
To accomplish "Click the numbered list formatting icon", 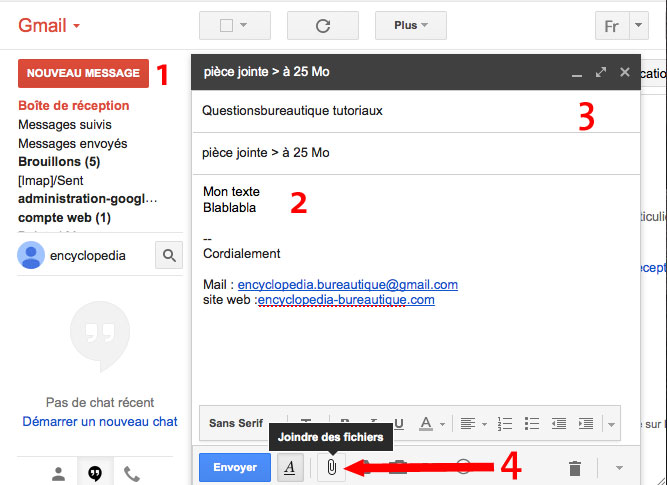I will [x=505, y=424].
